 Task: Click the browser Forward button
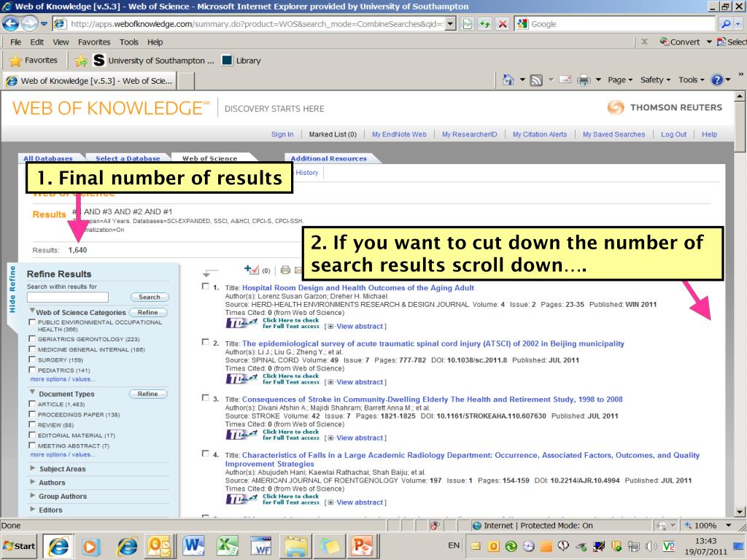pyautogui.click(x=29, y=23)
